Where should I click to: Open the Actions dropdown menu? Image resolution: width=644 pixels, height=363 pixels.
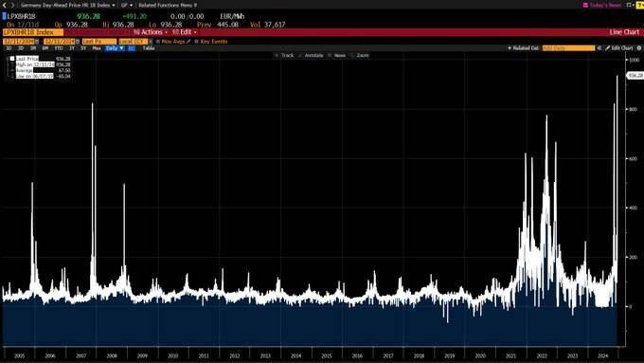pyautogui.click(x=151, y=32)
